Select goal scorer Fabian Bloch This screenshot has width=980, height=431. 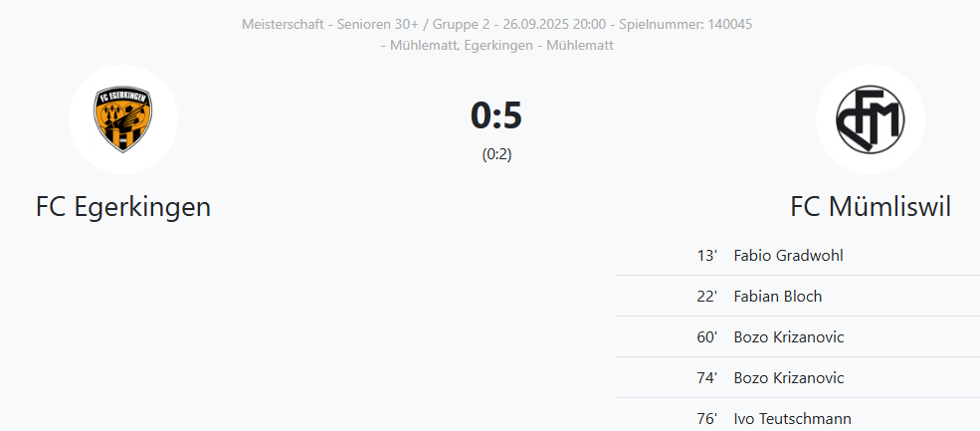click(x=777, y=296)
